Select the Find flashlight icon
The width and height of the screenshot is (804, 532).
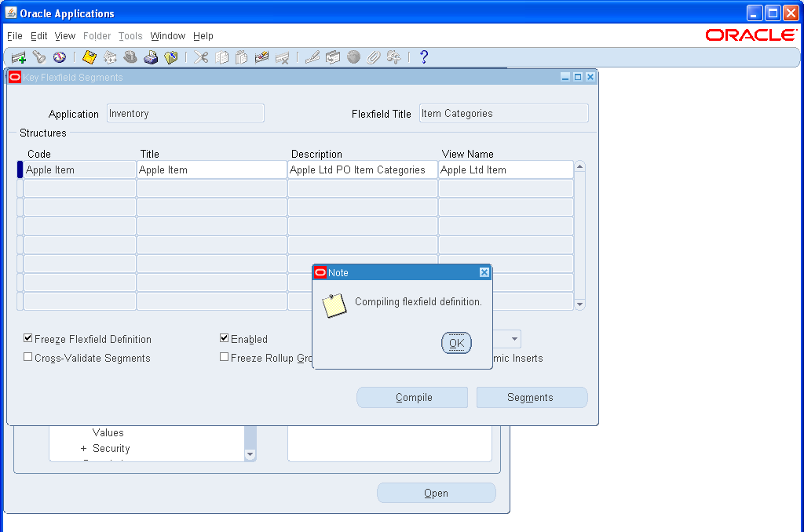(x=38, y=56)
